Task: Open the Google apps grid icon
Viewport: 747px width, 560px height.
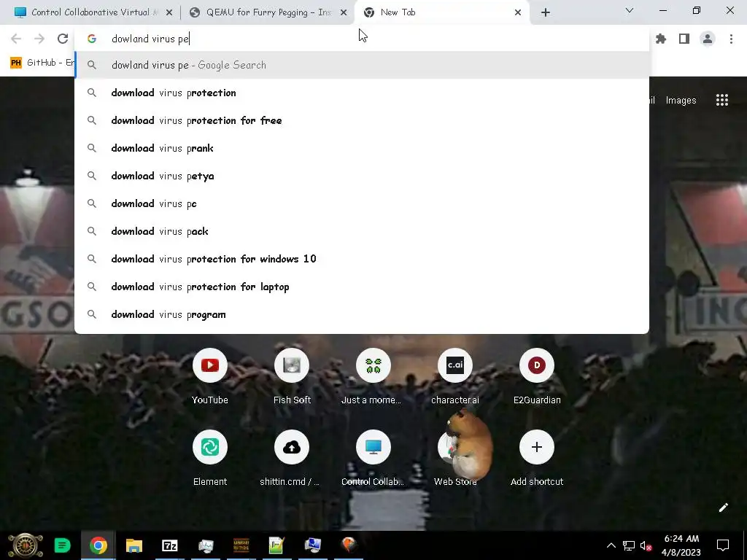Action: 721,100
